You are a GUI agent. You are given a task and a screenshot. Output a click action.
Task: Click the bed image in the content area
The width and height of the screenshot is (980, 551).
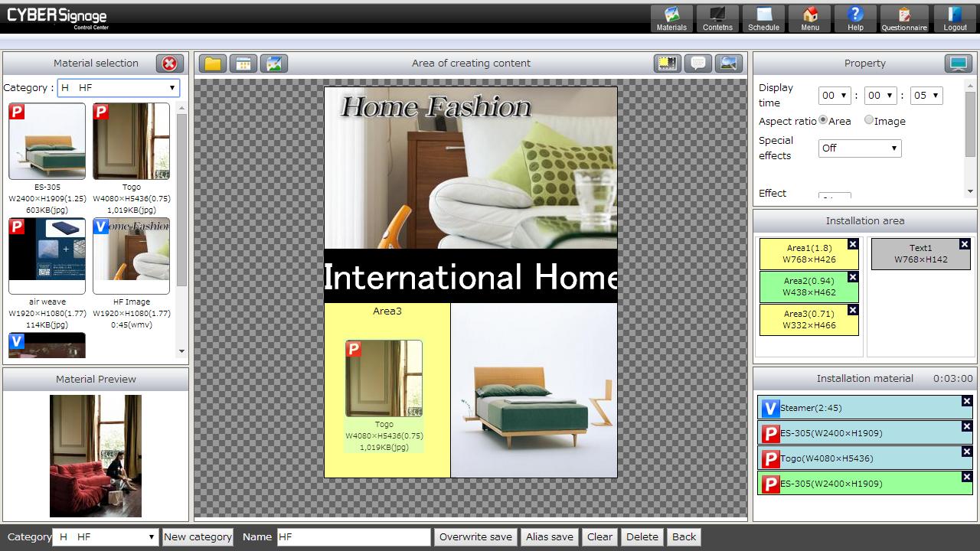click(x=534, y=390)
